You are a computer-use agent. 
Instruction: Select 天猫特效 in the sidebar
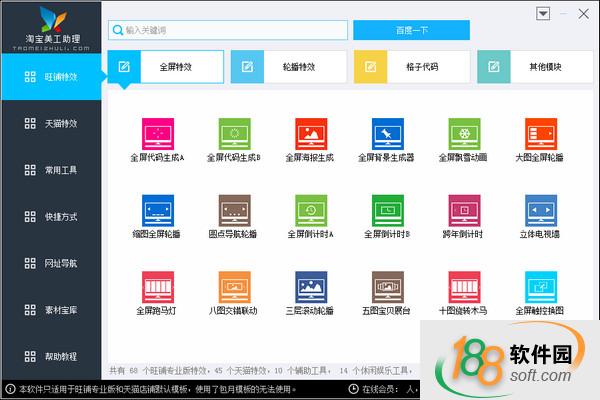(51, 124)
